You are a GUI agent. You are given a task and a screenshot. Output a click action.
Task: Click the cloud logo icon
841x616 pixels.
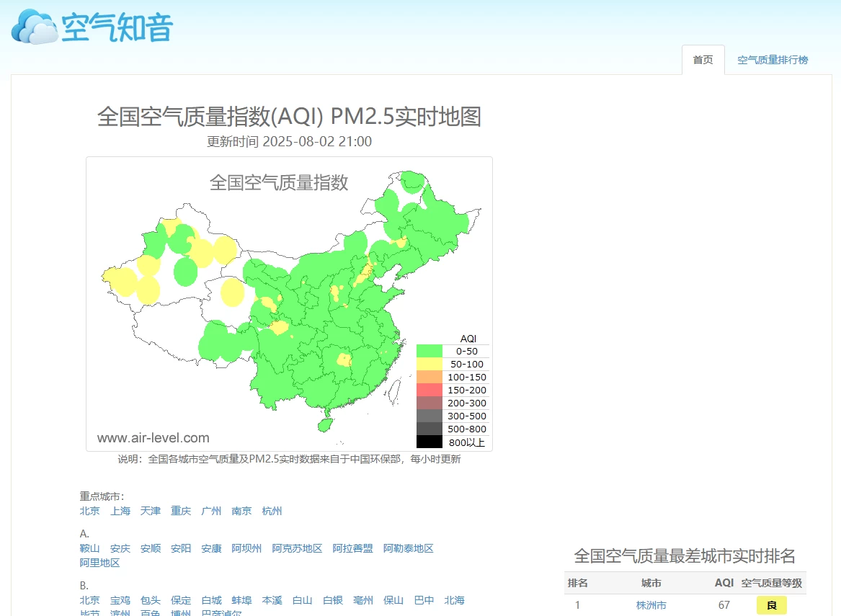[x=34, y=27]
